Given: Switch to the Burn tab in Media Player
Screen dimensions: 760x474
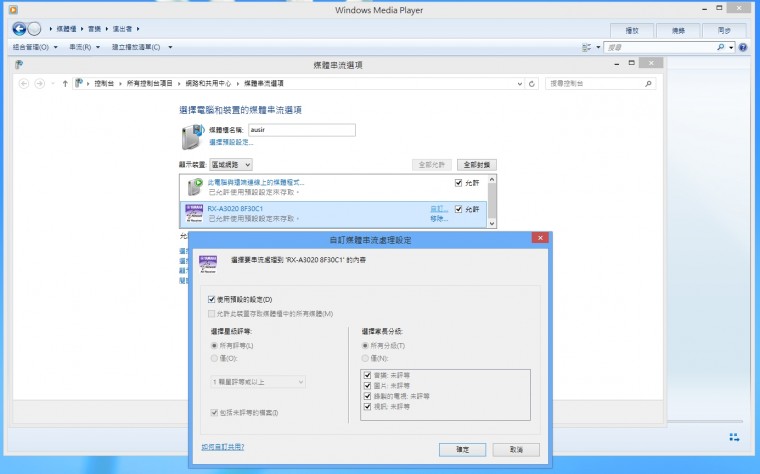Looking at the screenshot, I should click(x=678, y=31).
